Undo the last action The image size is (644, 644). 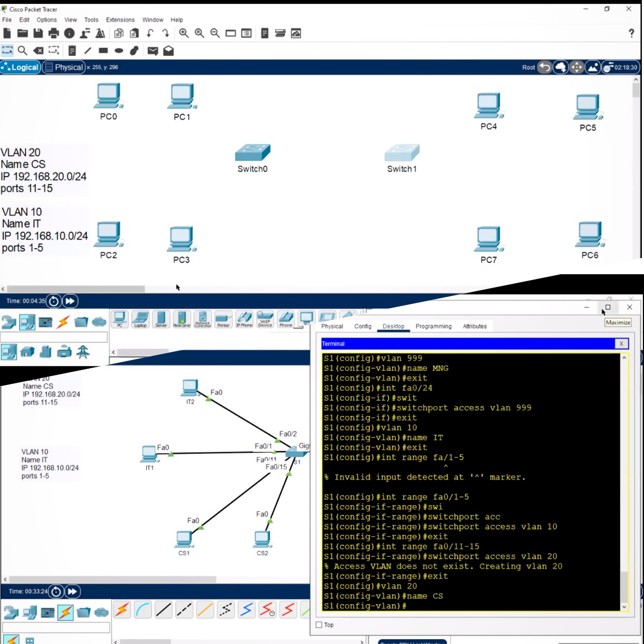click(150, 33)
